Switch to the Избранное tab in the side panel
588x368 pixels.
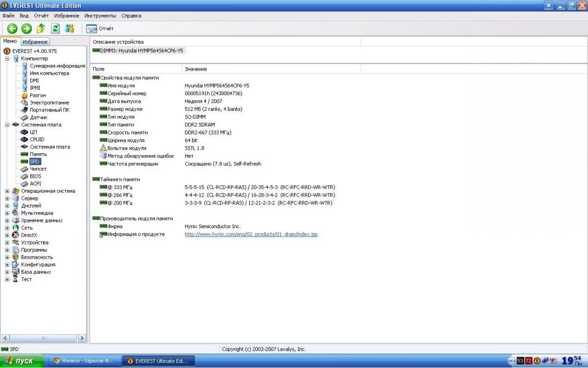click(35, 42)
